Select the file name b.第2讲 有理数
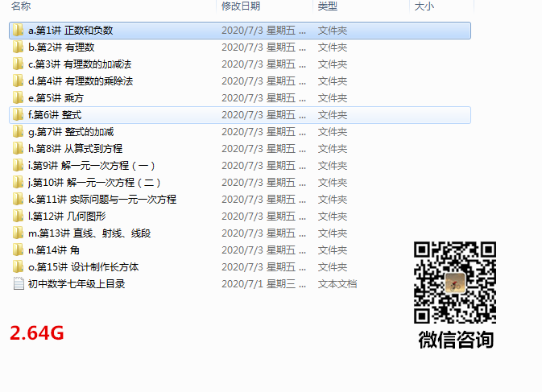The image size is (542, 392). pos(61,47)
